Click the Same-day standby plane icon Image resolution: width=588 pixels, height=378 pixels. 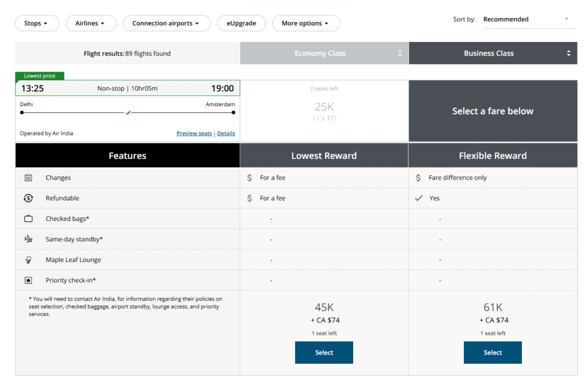click(28, 239)
